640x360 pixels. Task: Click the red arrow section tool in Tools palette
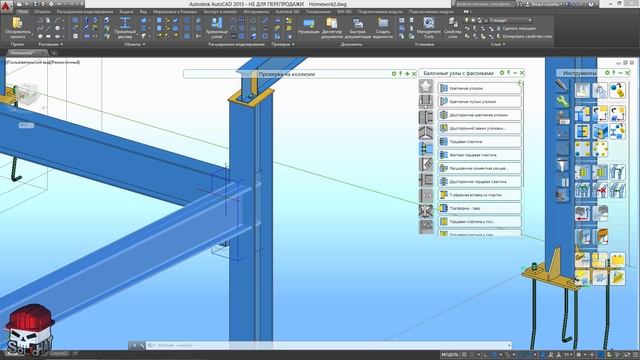coord(582,213)
